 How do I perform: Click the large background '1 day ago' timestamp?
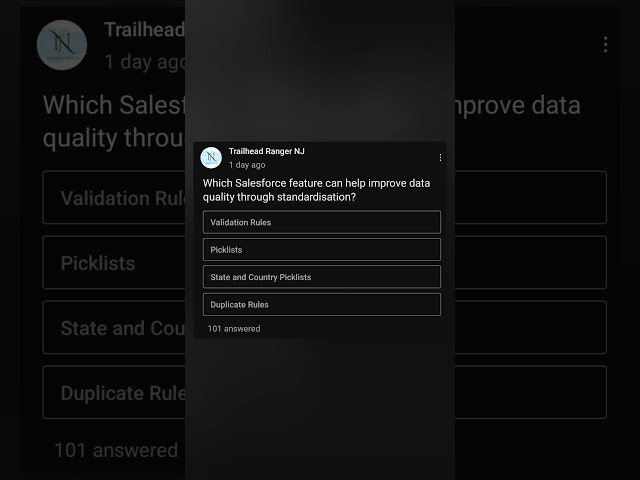(145, 62)
